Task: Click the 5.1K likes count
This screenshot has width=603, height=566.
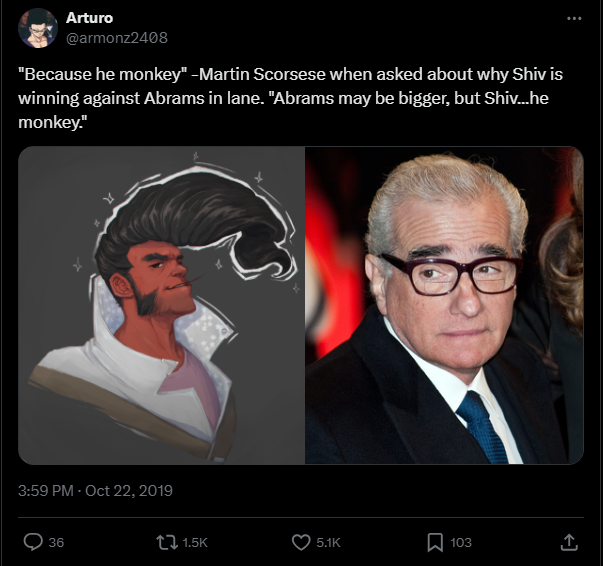Action: (x=328, y=543)
